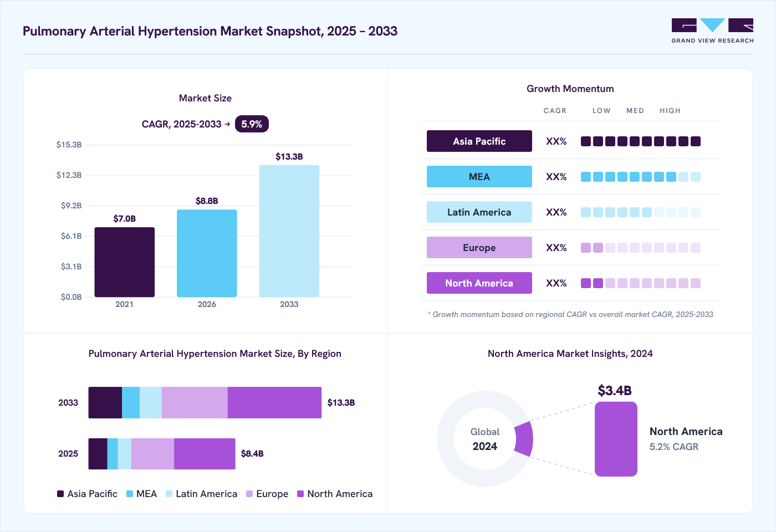Click the Asia Pacific momentum squares row
This screenshot has width=776, height=532.
(641, 141)
